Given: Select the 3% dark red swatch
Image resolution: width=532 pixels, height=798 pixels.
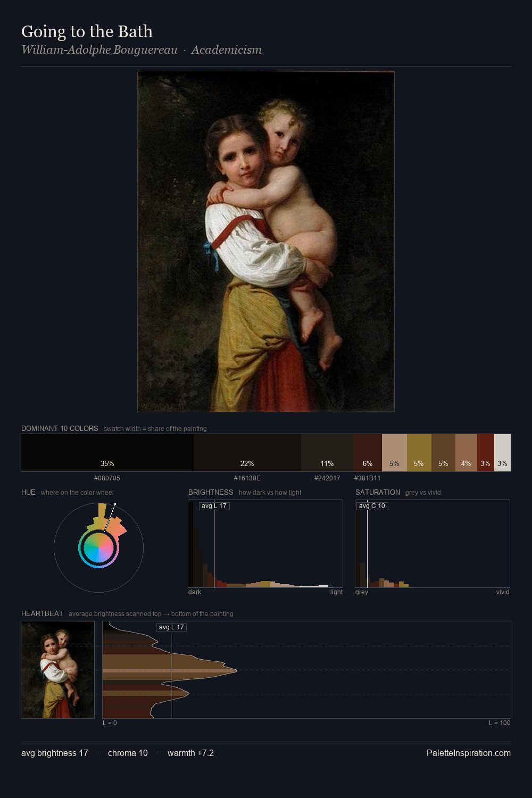Looking at the screenshot, I should coord(486,453).
